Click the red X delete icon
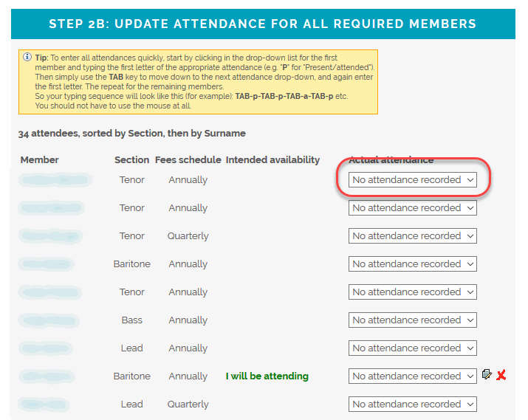Image resolution: width=528 pixels, height=420 pixels. point(501,375)
